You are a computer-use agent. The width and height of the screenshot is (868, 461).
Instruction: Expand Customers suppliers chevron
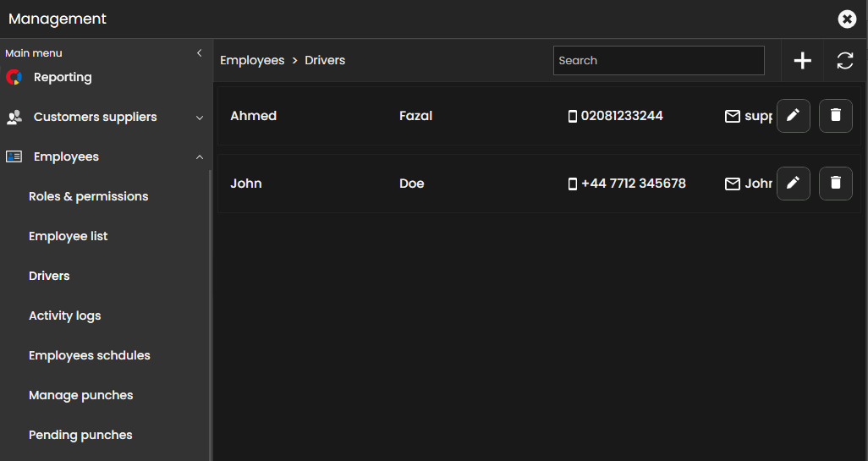pos(200,118)
